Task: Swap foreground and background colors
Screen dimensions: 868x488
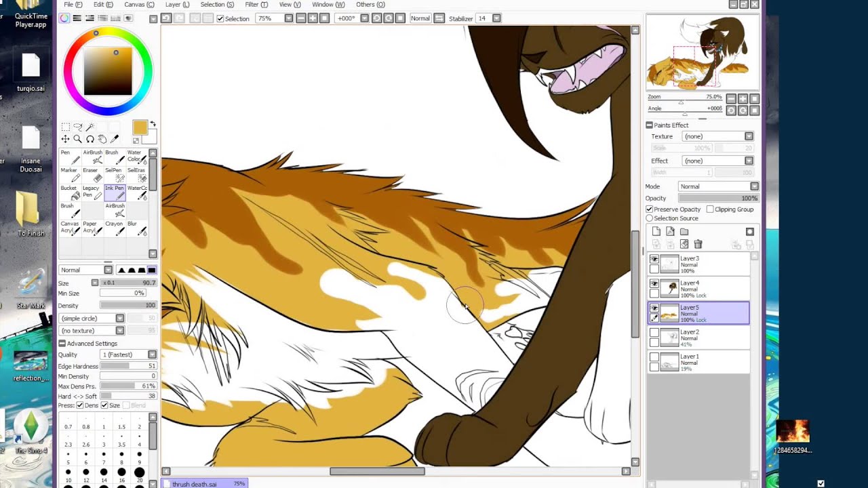Action: pyautogui.click(x=153, y=124)
